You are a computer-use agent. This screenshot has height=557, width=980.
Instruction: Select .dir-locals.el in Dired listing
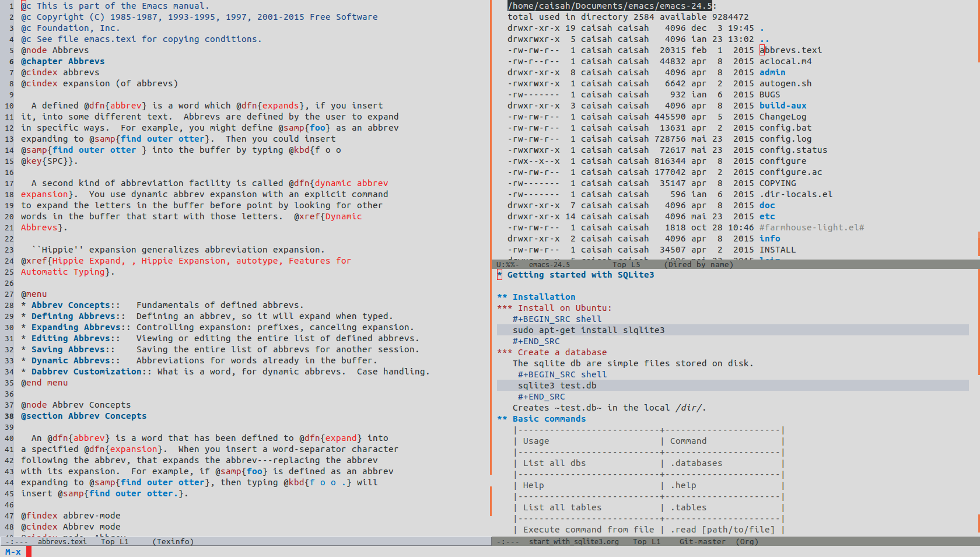796,194
